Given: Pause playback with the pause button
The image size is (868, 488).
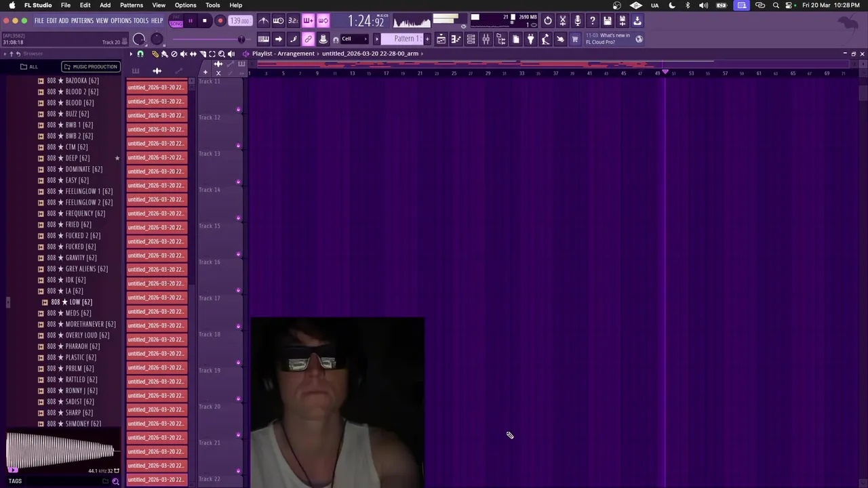Looking at the screenshot, I should pyautogui.click(x=191, y=21).
